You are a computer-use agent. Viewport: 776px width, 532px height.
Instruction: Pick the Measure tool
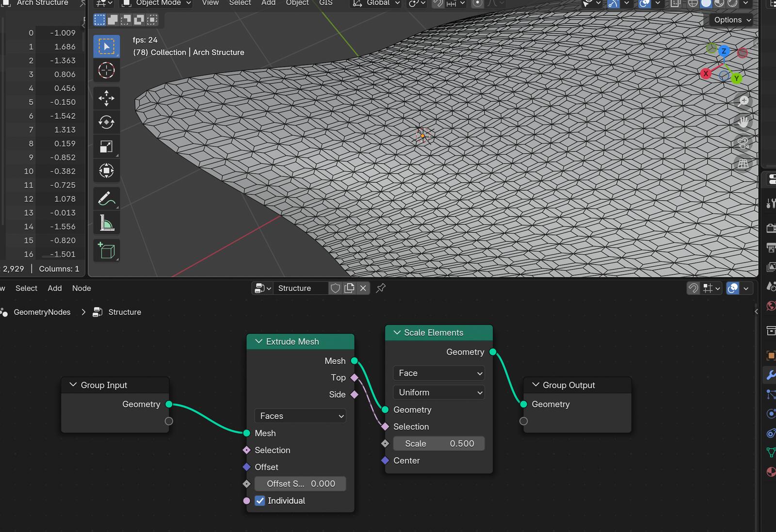(106, 223)
